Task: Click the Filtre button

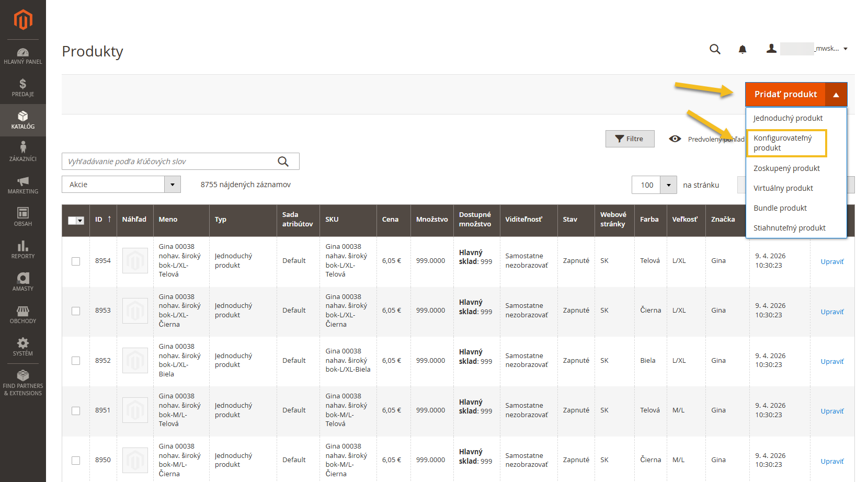Action: point(630,139)
